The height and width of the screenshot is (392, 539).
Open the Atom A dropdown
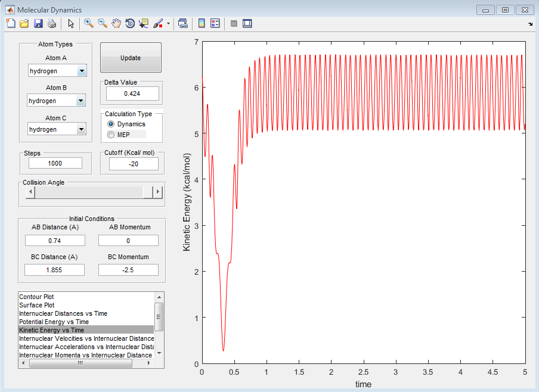pyautogui.click(x=82, y=71)
